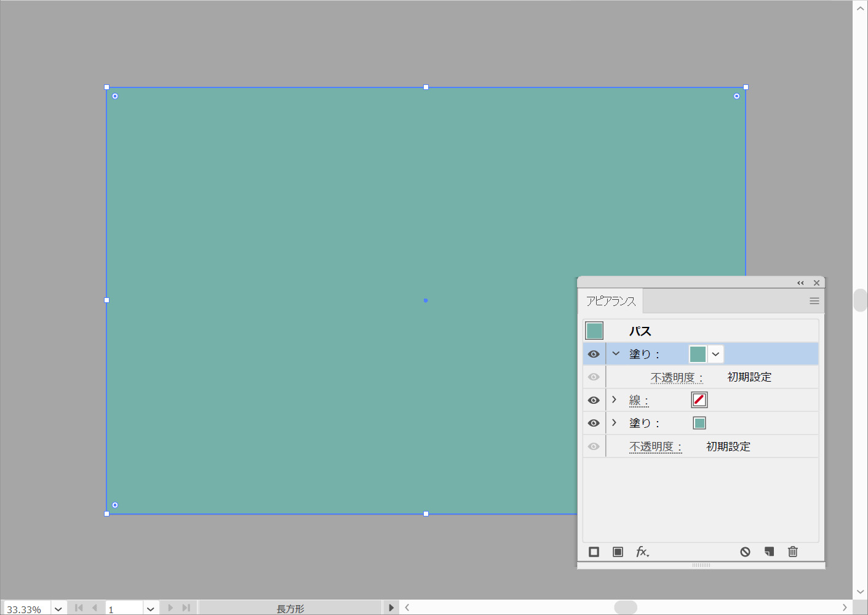
Task: Toggle the eye on the lower 塗り row
Action: 594,423
